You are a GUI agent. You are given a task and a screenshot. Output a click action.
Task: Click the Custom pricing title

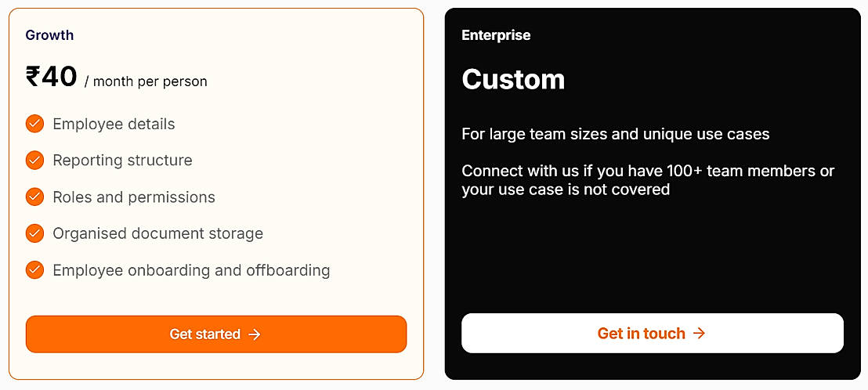point(513,79)
